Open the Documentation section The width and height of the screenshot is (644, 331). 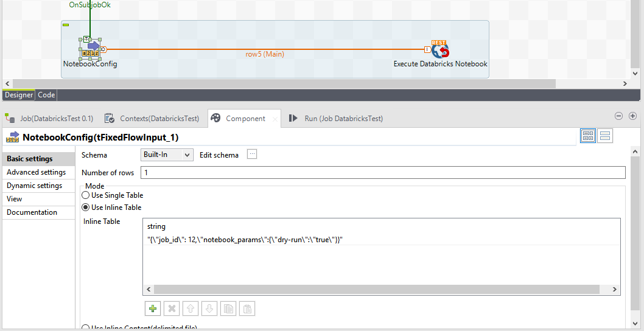(38, 212)
